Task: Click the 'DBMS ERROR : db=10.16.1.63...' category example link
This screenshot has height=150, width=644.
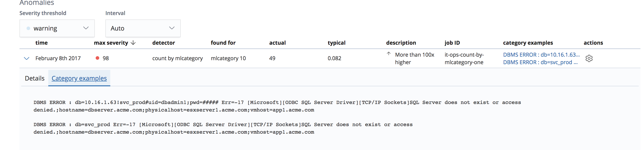Action: (x=541, y=55)
